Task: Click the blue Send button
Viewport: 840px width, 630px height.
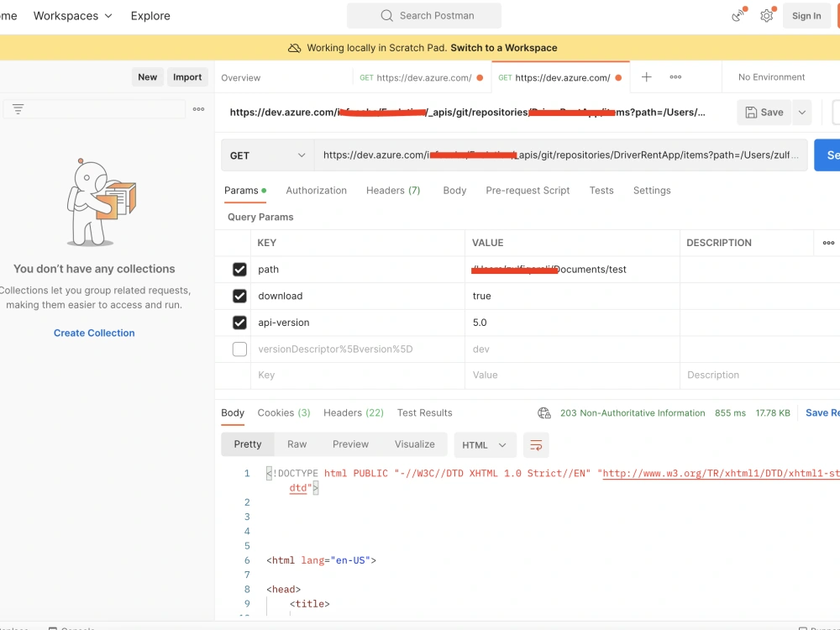Action: [x=827, y=155]
